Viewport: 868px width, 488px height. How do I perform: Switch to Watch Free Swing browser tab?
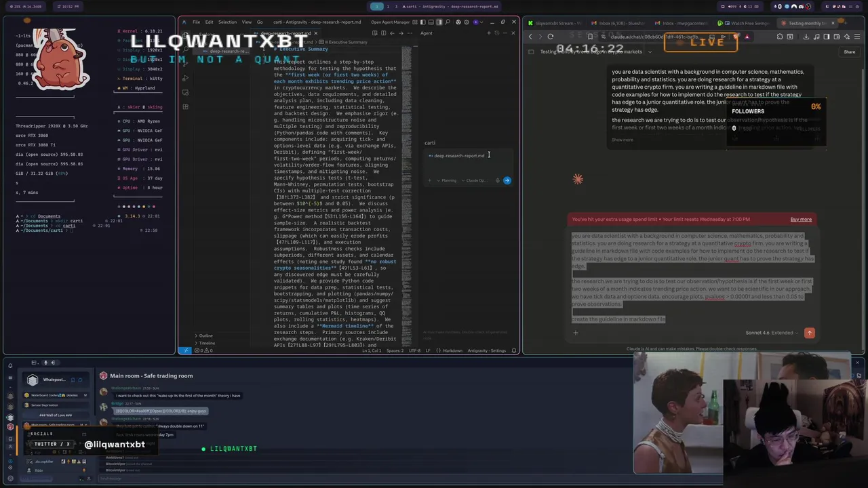[x=743, y=23]
